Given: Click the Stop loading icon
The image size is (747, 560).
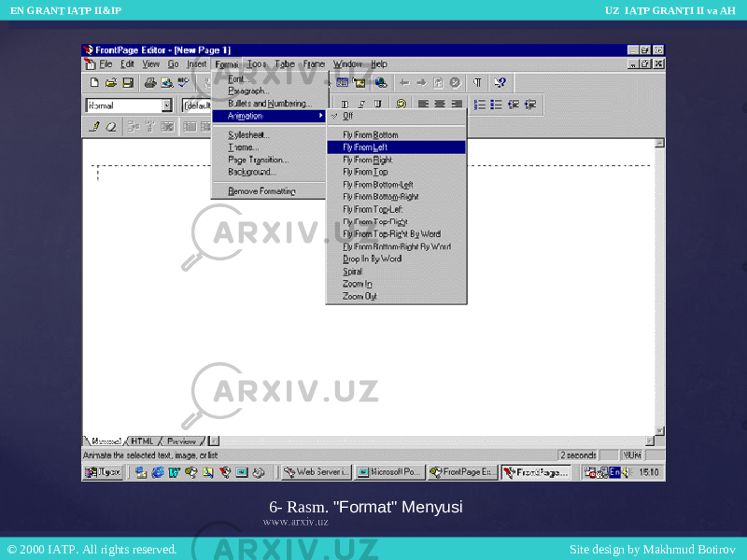Looking at the screenshot, I should (455, 83).
